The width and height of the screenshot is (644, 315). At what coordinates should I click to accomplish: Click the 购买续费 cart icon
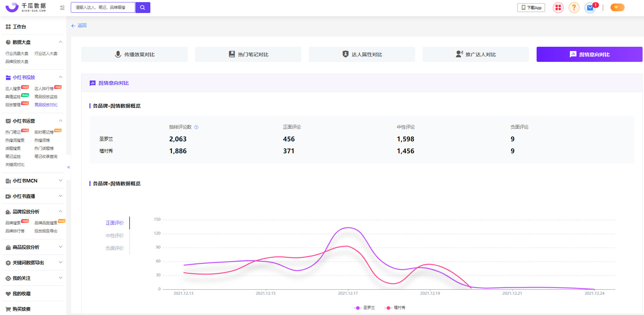coord(8,309)
